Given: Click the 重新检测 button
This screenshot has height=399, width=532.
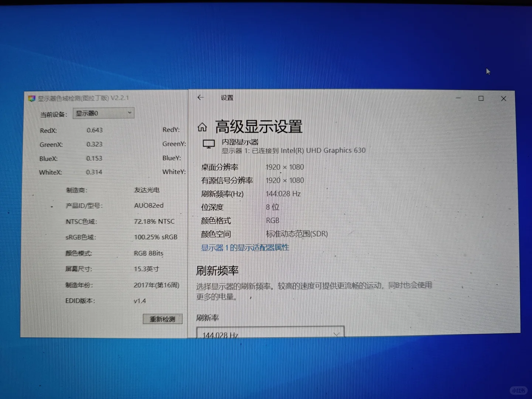Looking at the screenshot, I should [163, 319].
